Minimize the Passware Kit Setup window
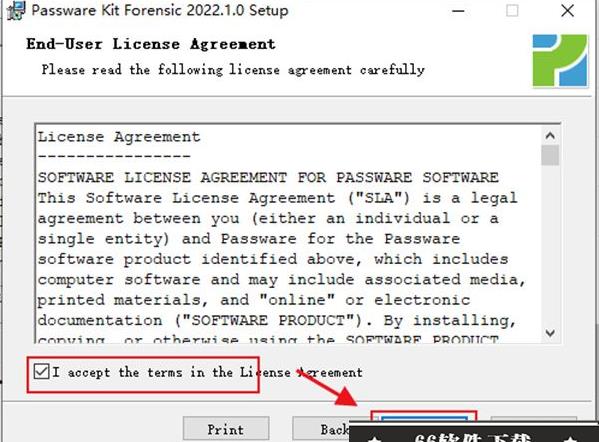This screenshot has width=599, height=442. pos(458,11)
